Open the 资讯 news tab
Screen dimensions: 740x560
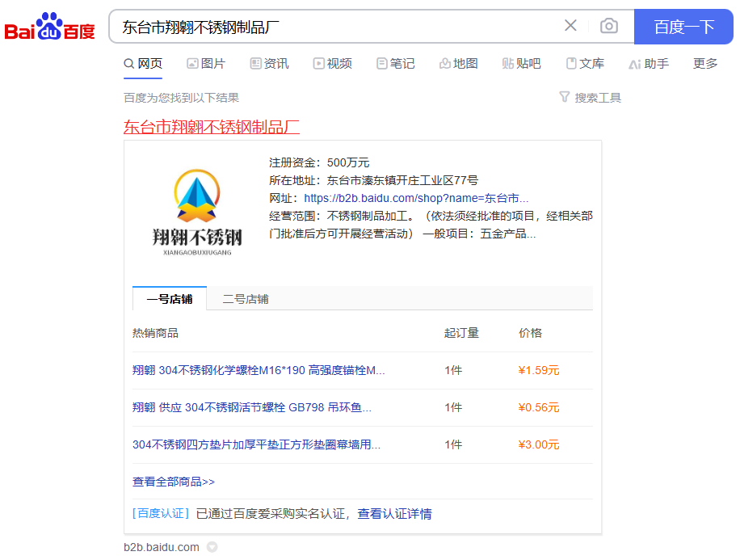[269, 63]
